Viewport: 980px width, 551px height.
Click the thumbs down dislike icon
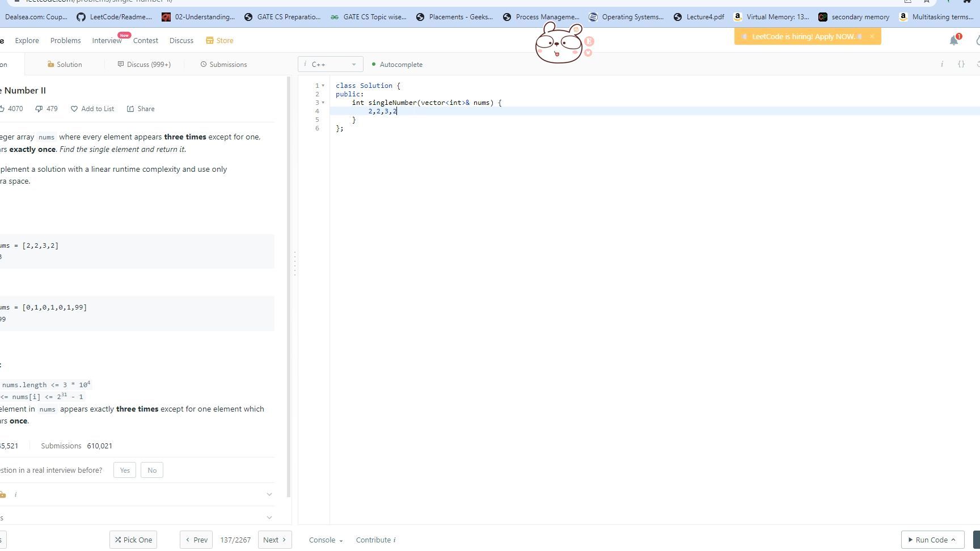click(x=39, y=109)
